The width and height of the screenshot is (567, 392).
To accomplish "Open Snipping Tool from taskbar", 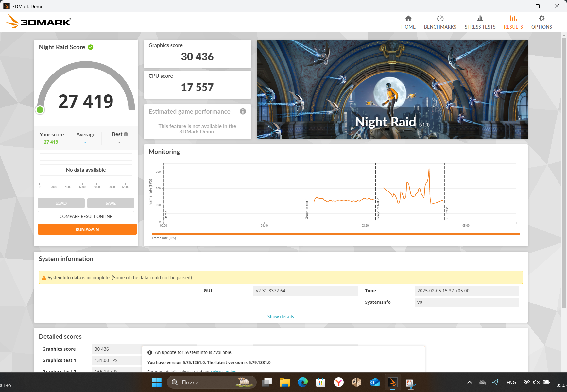I will pos(410,383).
